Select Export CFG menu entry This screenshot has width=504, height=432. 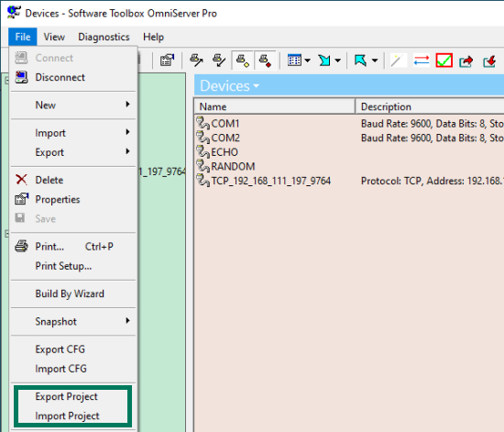point(73,349)
